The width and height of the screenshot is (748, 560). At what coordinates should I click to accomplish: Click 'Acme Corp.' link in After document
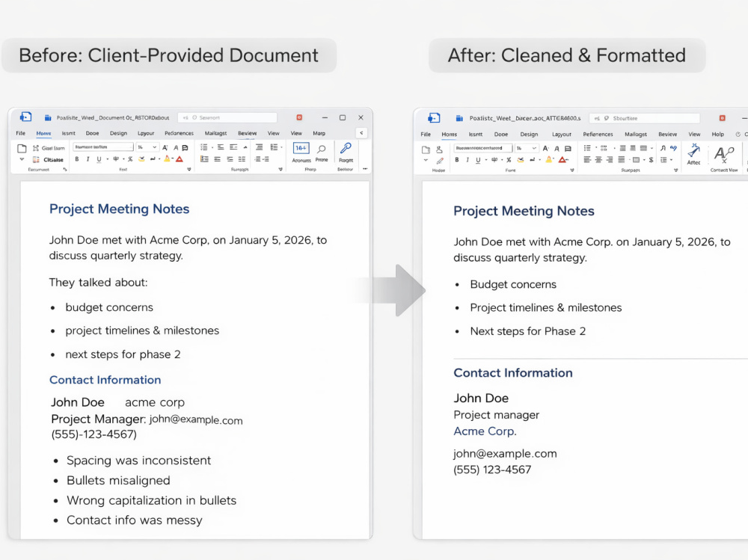[485, 431]
